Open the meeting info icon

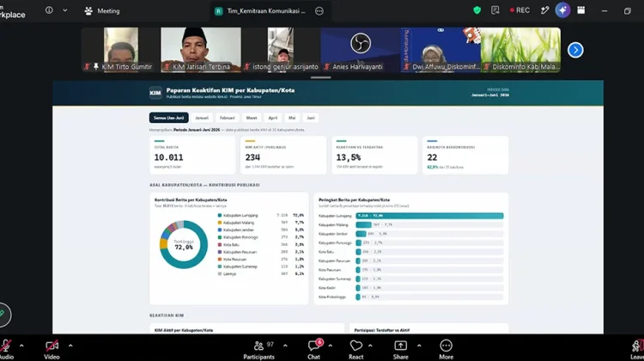[49, 10]
